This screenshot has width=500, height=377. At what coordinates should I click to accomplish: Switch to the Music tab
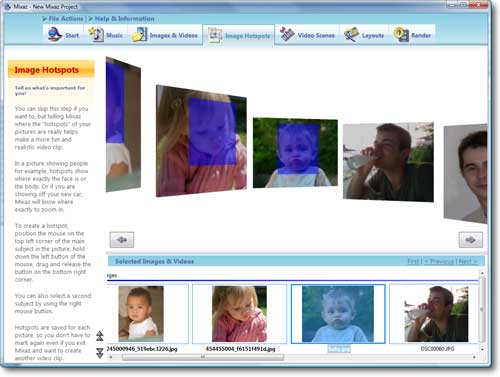[x=105, y=35]
